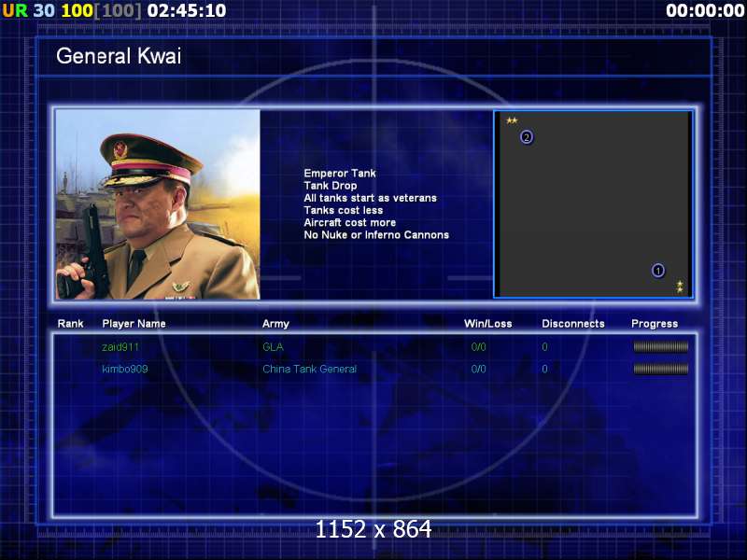Click the Army column header
This screenshot has width=747, height=560.
click(275, 324)
